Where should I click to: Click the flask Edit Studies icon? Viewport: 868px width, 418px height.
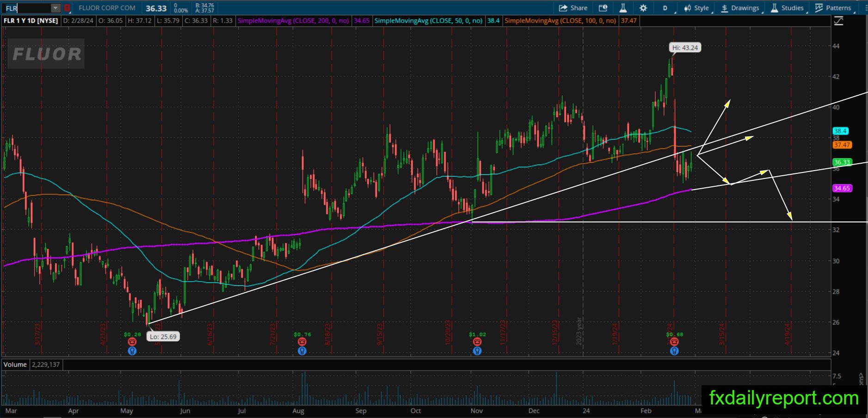point(623,8)
